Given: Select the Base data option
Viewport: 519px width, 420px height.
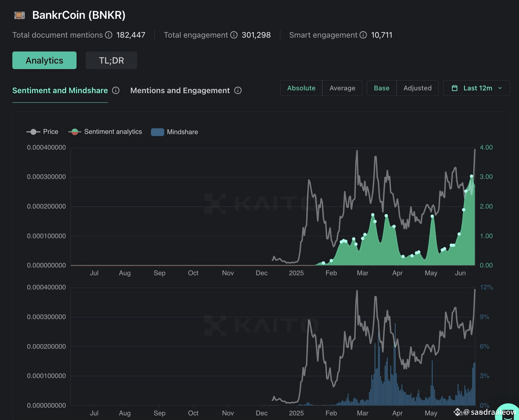Looking at the screenshot, I should [382, 88].
